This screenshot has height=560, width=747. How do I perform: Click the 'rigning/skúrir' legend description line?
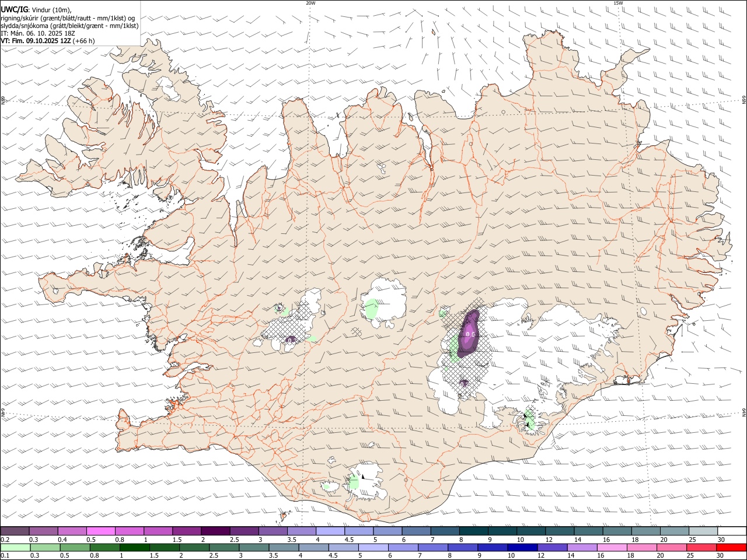[68, 18]
